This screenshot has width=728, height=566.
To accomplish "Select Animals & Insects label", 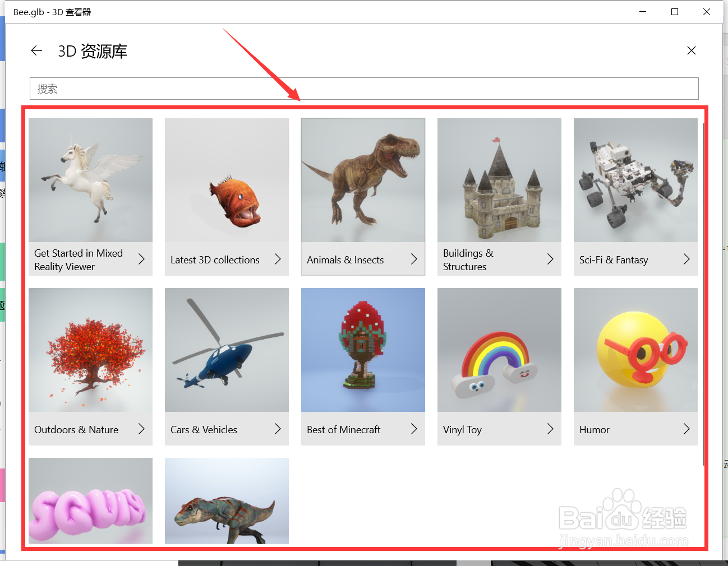I will pyautogui.click(x=345, y=260).
